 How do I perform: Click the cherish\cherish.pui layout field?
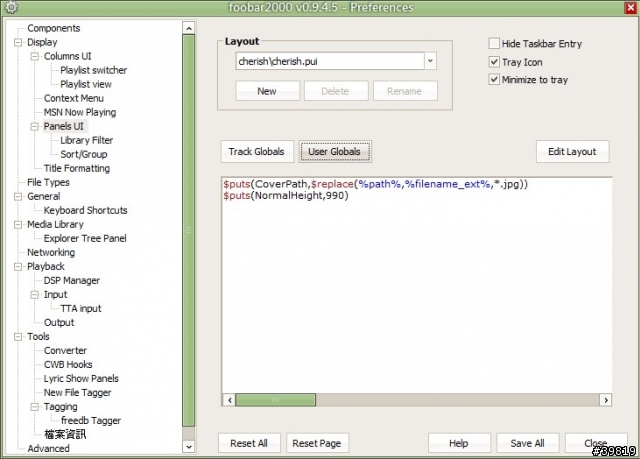pos(330,61)
